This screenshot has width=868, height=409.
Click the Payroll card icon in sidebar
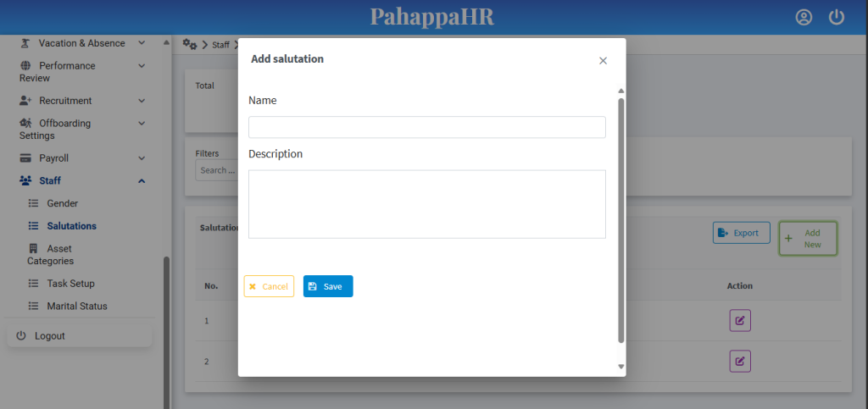pyautogui.click(x=25, y=158)
